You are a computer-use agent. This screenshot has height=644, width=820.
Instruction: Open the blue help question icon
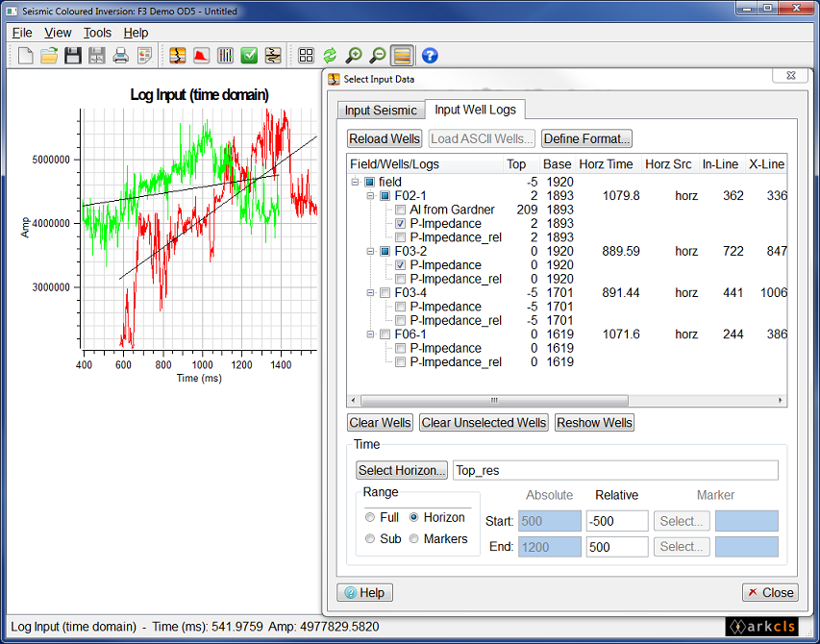click(x=430, y=56)
